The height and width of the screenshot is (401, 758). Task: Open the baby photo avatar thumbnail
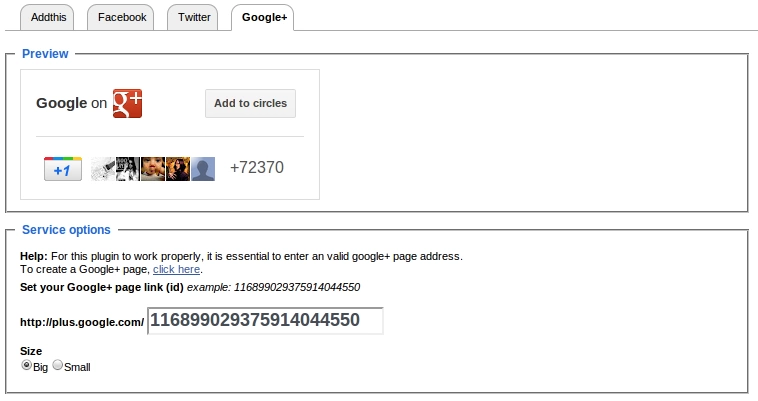[x=153, y=169]
